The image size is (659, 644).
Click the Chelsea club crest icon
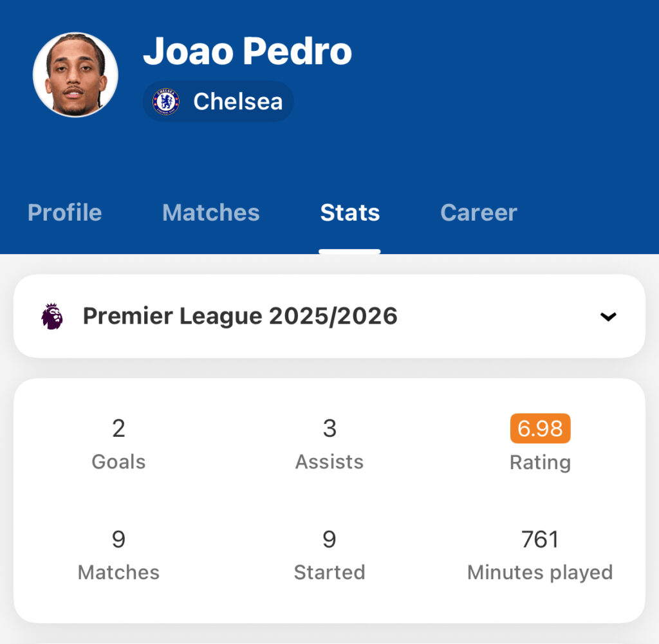click(x=166, y=102)
